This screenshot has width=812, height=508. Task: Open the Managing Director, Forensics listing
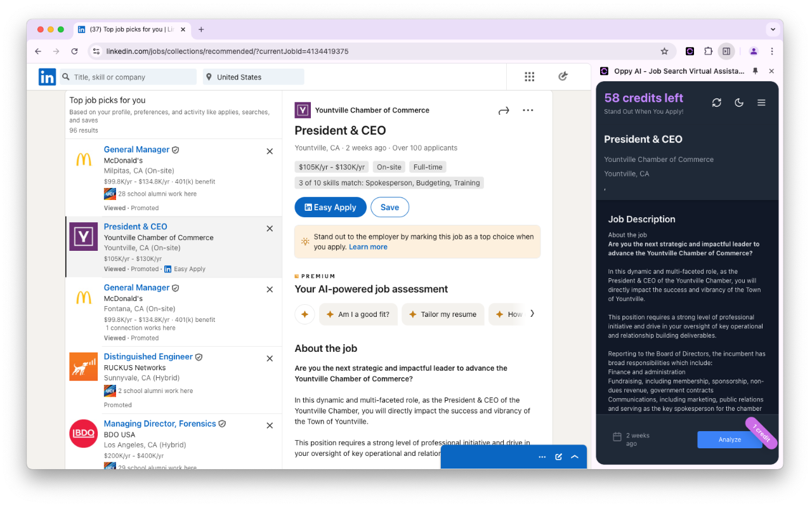(160, 424)
